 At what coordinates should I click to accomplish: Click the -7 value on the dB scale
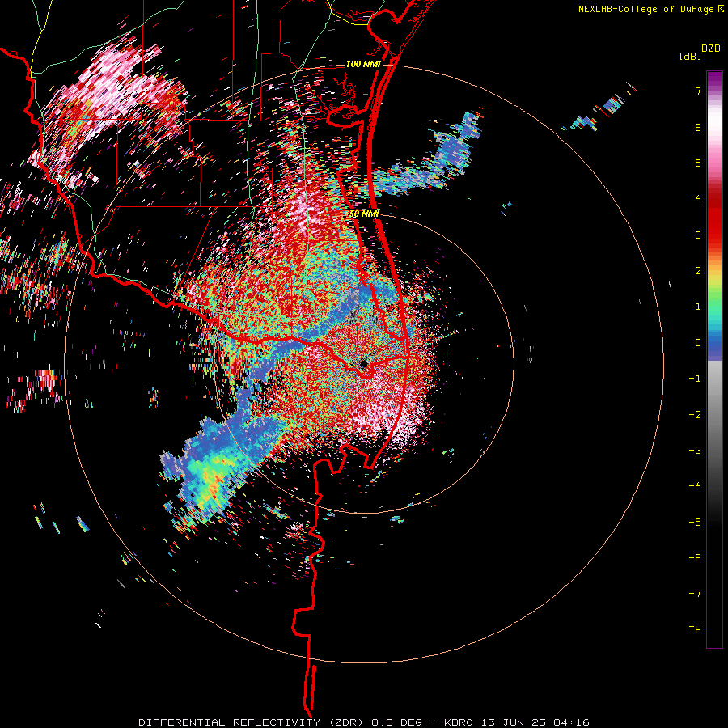695,594
